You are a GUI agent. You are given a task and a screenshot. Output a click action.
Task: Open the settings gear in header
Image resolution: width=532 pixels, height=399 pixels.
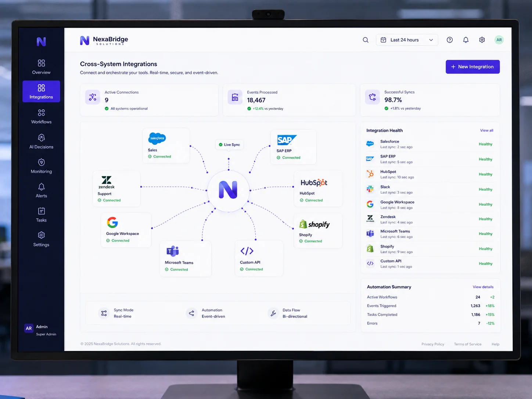(482, 40)
